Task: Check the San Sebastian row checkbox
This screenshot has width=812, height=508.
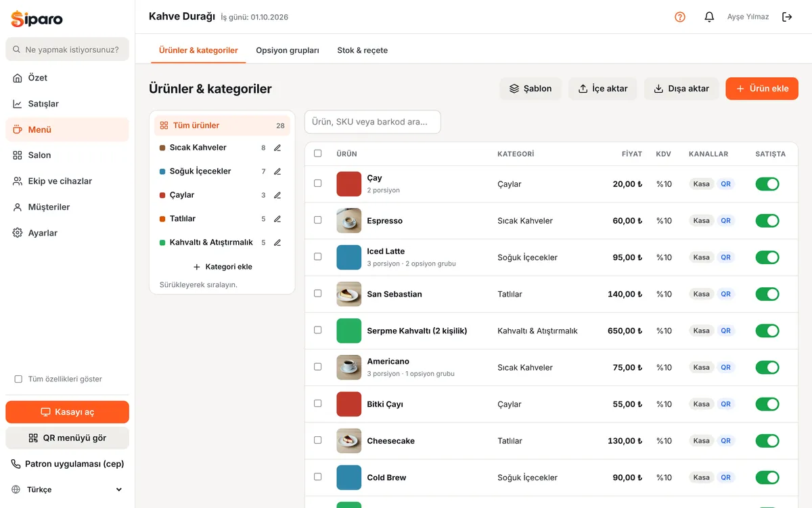Action: click(x=318, y=293)
